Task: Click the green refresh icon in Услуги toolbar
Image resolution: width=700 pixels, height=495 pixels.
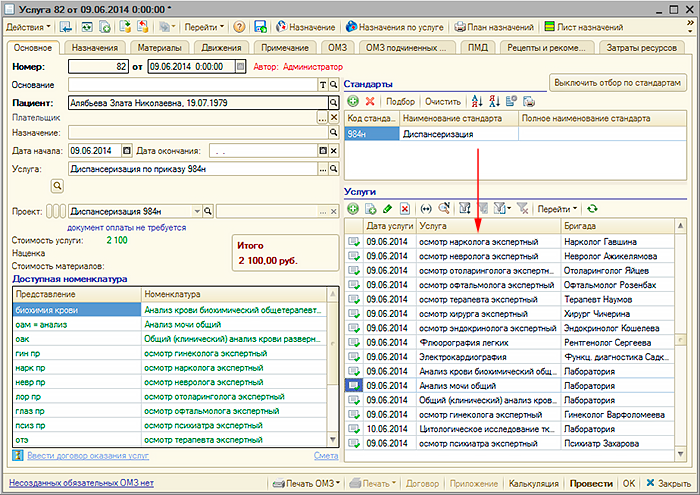Action: point(592,209)
